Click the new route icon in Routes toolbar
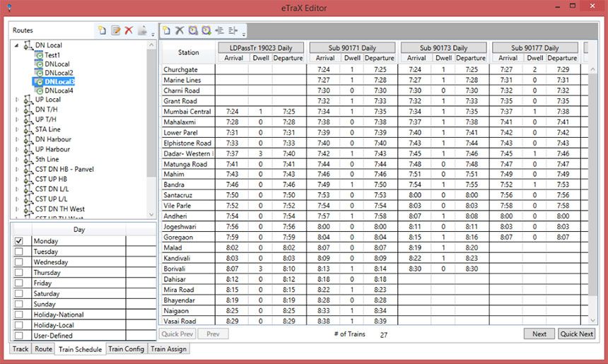This screenshot has height=364, width=608. [103, 30]
